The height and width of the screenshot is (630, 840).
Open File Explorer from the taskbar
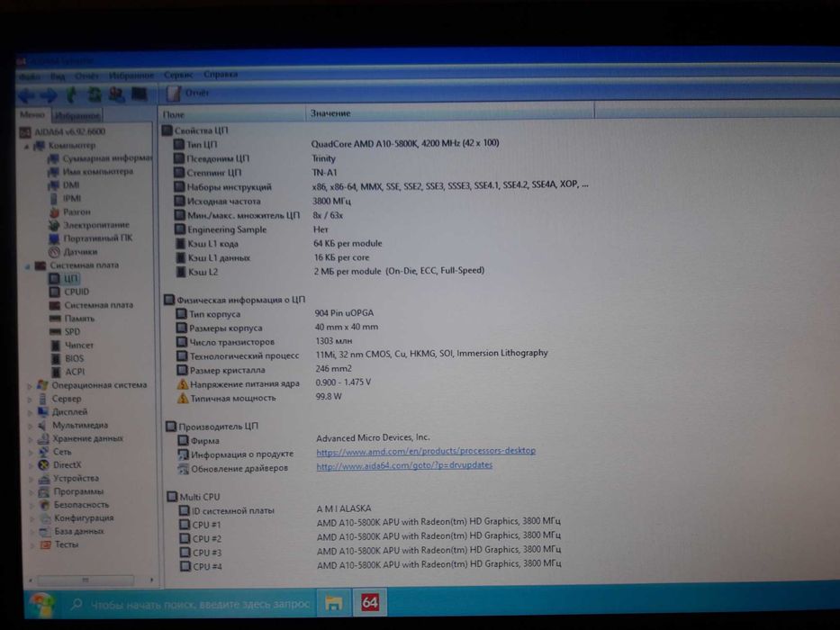(x=334, y=604)
